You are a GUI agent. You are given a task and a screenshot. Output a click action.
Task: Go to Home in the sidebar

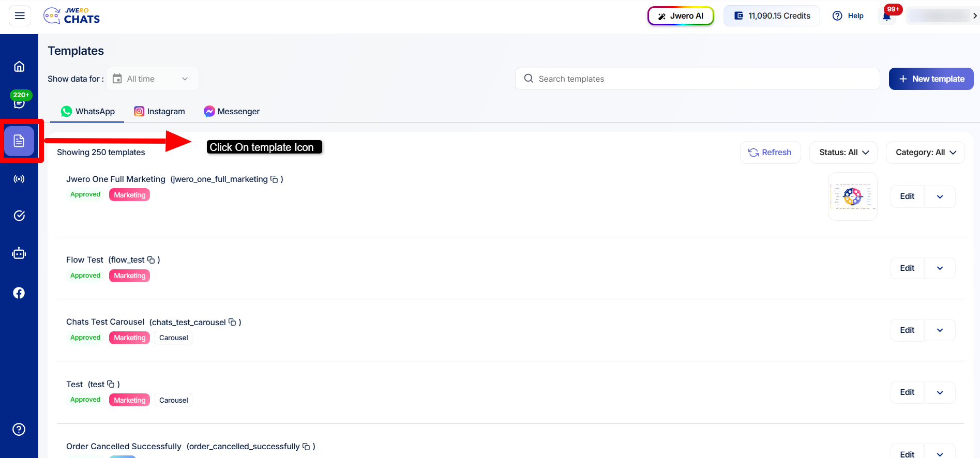[19, 67]
